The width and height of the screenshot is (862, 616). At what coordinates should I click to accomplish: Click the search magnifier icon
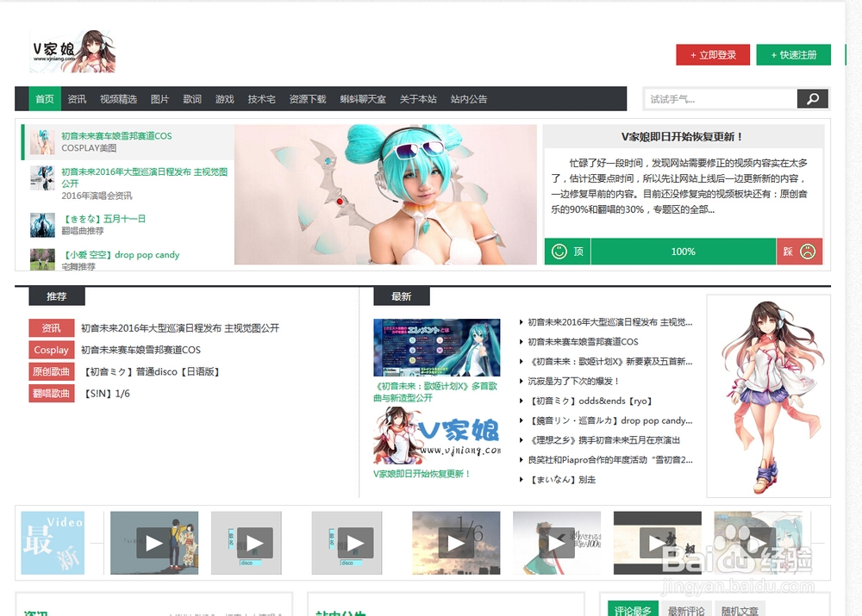tap(811, 98)
